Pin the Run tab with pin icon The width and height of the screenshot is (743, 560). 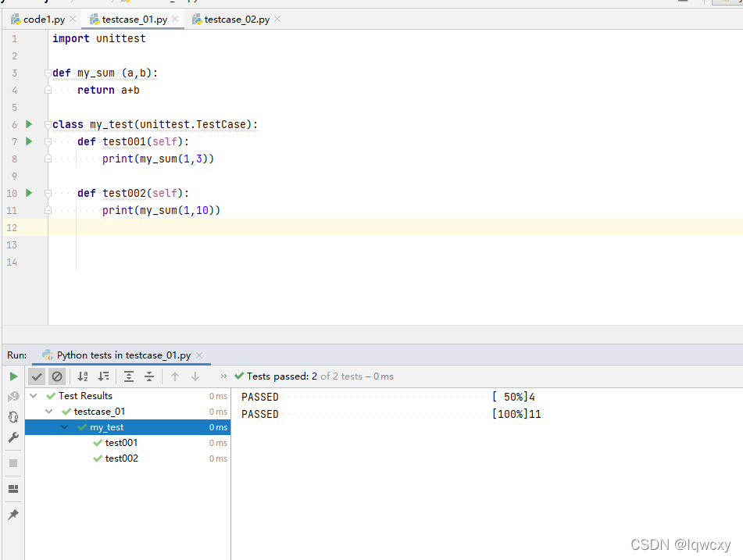point(13,514)
